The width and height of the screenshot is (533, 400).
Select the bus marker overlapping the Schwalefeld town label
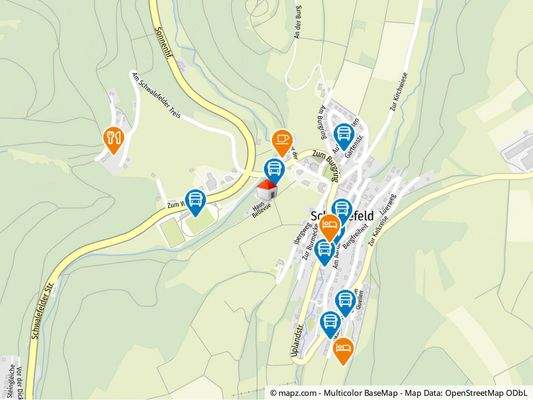pyautogui.click(x=343, y=211)
